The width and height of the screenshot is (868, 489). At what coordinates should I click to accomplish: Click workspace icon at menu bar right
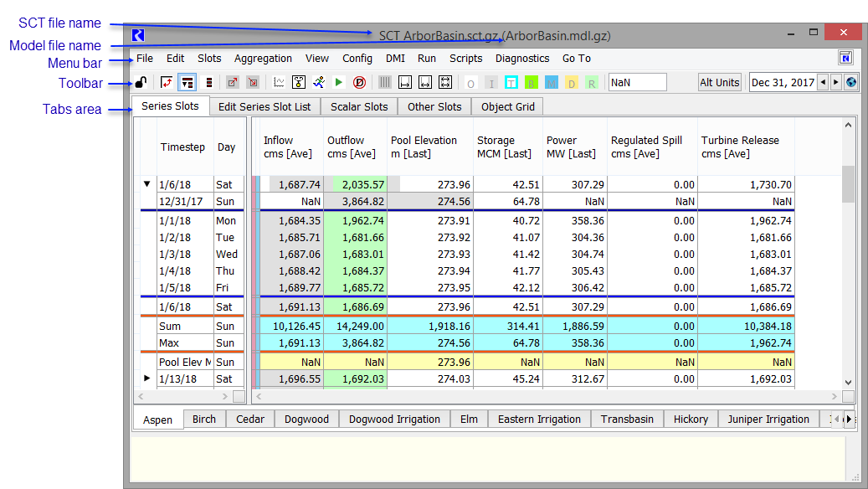click(846, 58)
